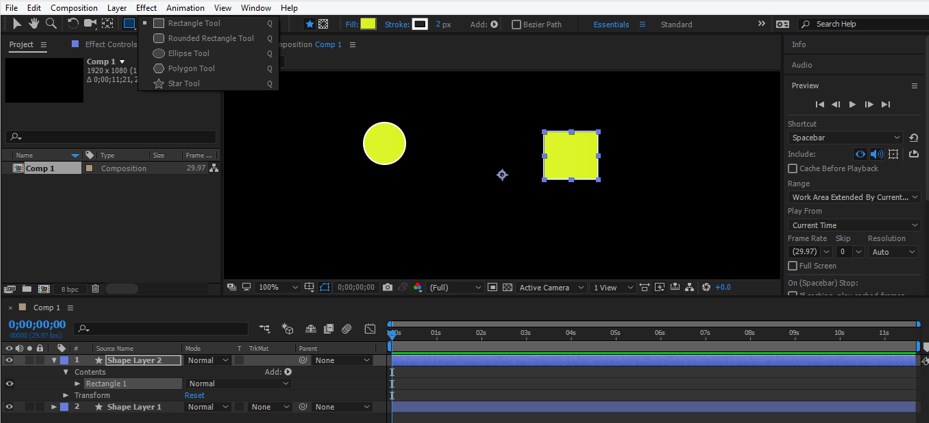
Task: Click the snapshot camera icon in viewer
Action: click(387, 287)
